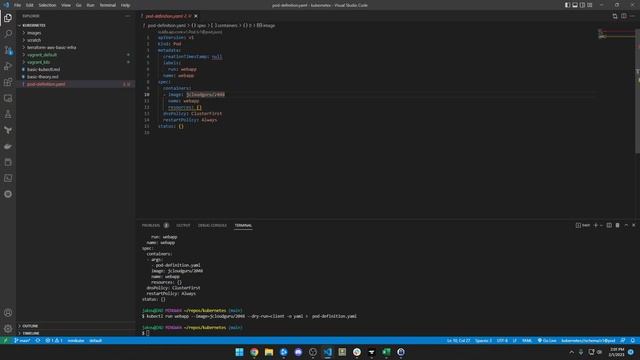Open the Search view in activity bar
640x360 pixels.
(x=8, y=34)
